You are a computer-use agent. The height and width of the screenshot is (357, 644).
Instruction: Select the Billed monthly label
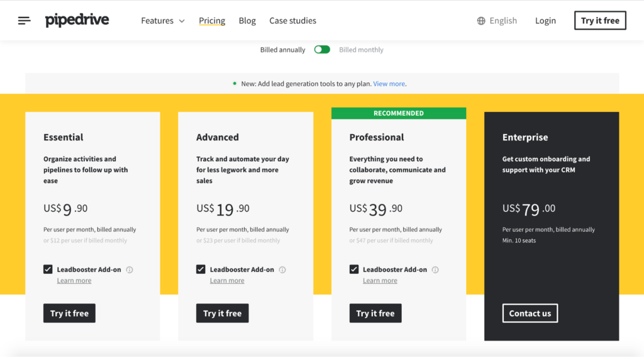click(x=361, y=50)
